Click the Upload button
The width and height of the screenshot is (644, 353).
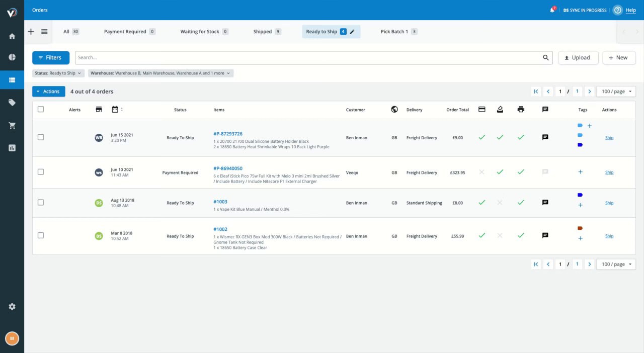click(x=578, y=58)
